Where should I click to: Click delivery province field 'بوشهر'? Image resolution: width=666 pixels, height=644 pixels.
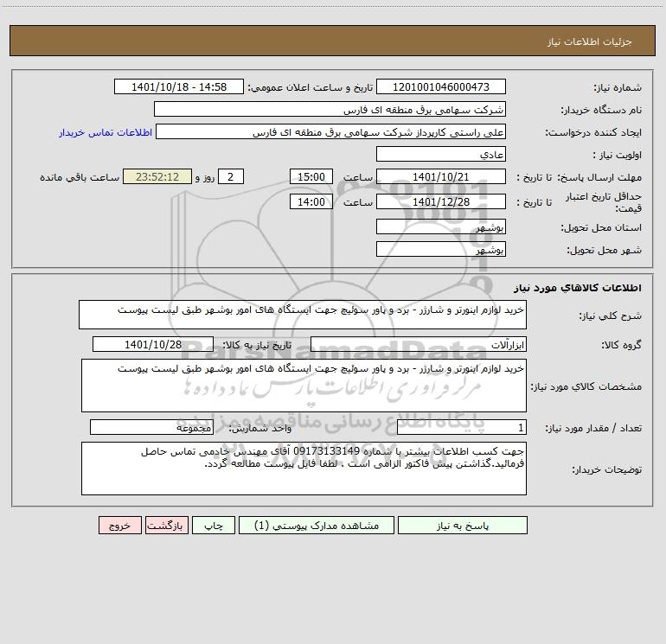[x=441, y=226]
